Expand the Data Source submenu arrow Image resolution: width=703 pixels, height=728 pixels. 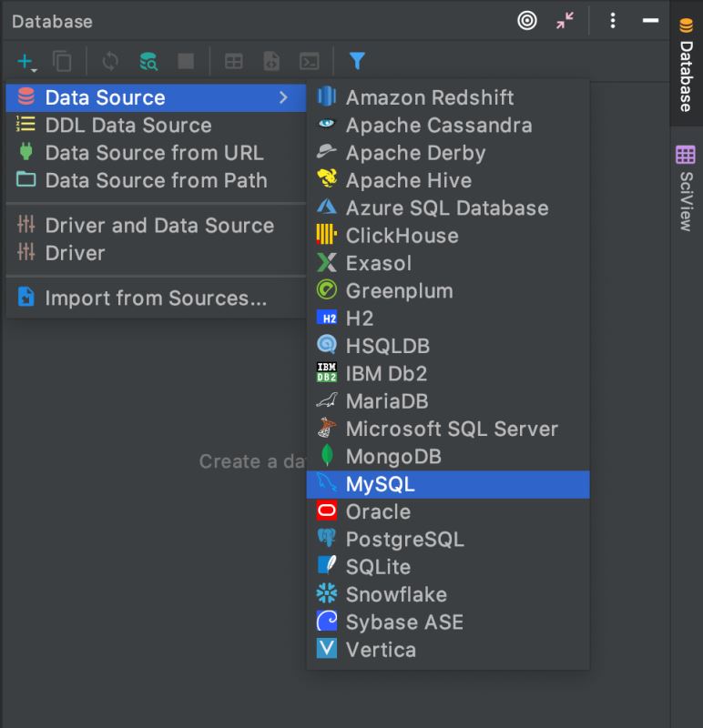[283, 97]
